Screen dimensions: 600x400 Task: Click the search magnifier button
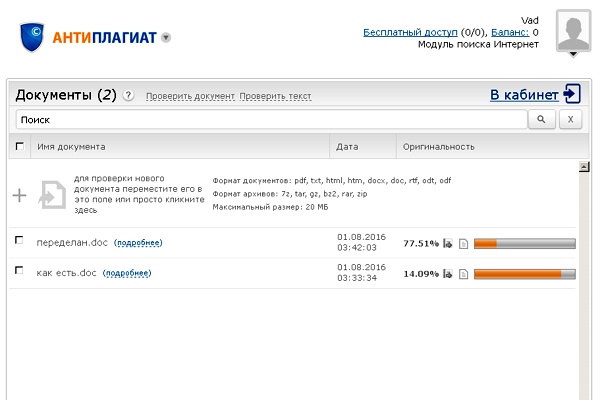pyautogui.click(x=542, y=120)
